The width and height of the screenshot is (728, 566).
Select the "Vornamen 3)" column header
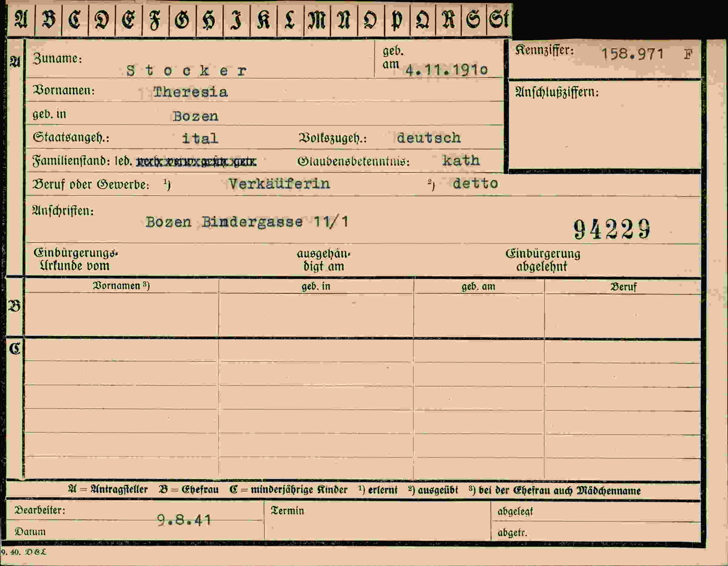coord(121,286)
